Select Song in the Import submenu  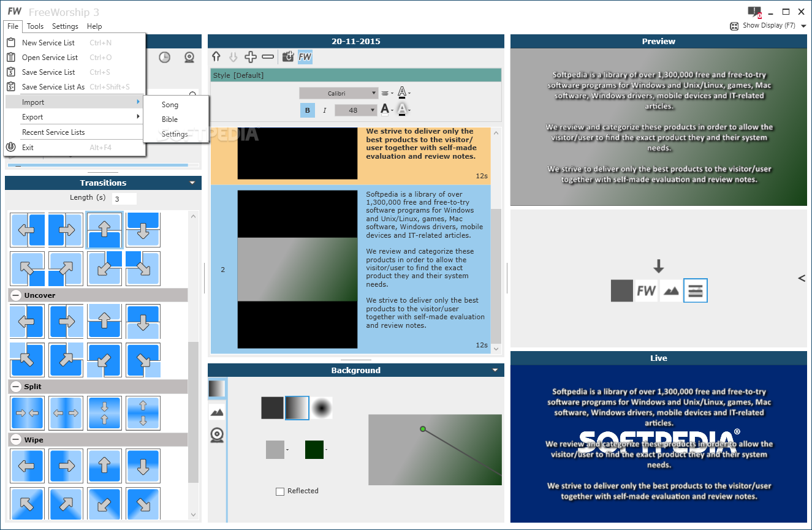coord(176,105)
